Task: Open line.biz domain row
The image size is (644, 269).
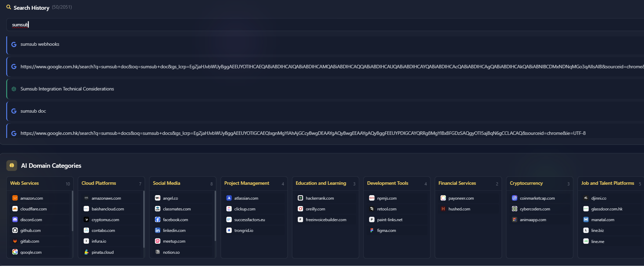Action: 611,231
